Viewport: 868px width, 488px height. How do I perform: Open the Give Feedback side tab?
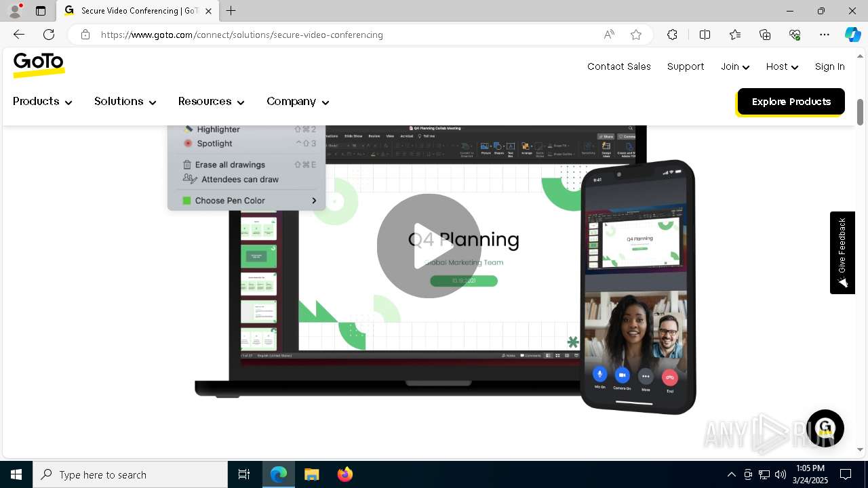pyautogui.click(x=842, y=253)
